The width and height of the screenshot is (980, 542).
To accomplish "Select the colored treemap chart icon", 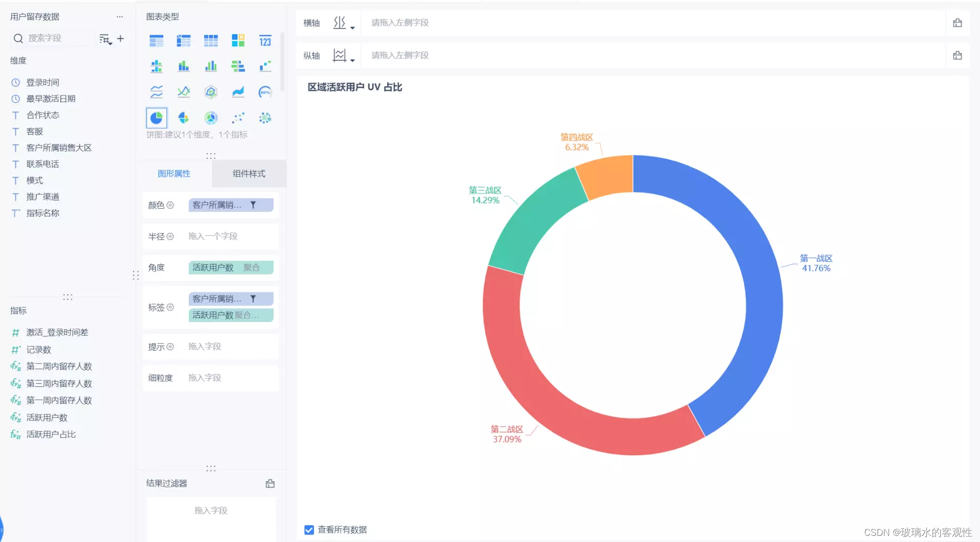I will pyautogui.click(x=238, y=41).
